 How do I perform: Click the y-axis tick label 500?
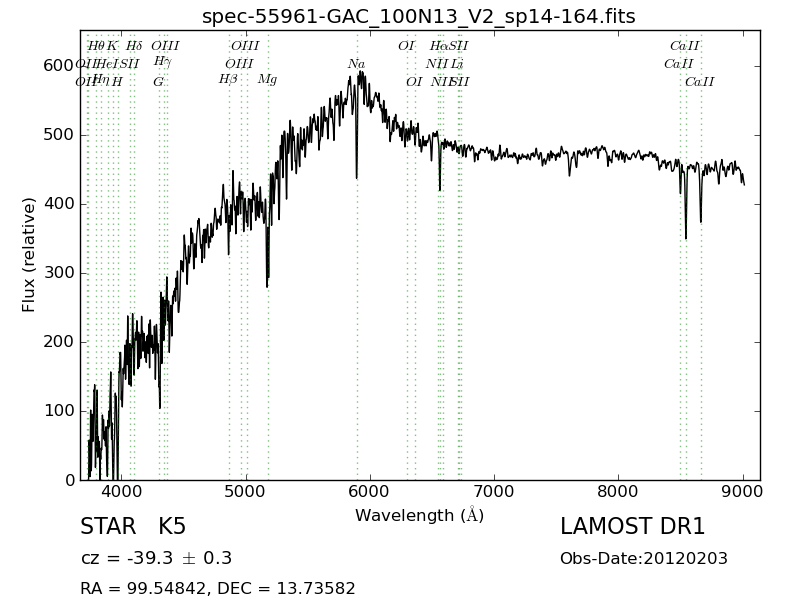tap(58, 135)
